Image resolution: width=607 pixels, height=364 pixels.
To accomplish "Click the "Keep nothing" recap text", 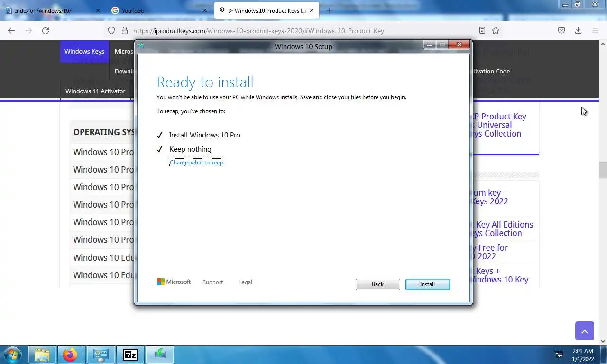I will click(190, 149).
